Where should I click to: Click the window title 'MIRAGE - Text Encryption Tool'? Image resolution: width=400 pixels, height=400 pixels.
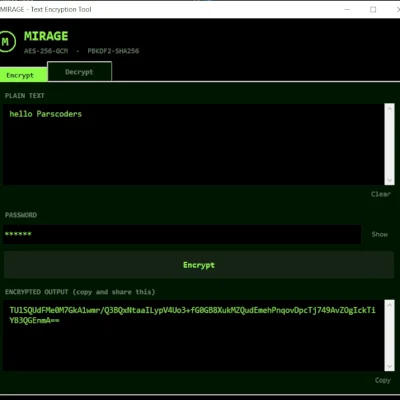coord(46,9)
